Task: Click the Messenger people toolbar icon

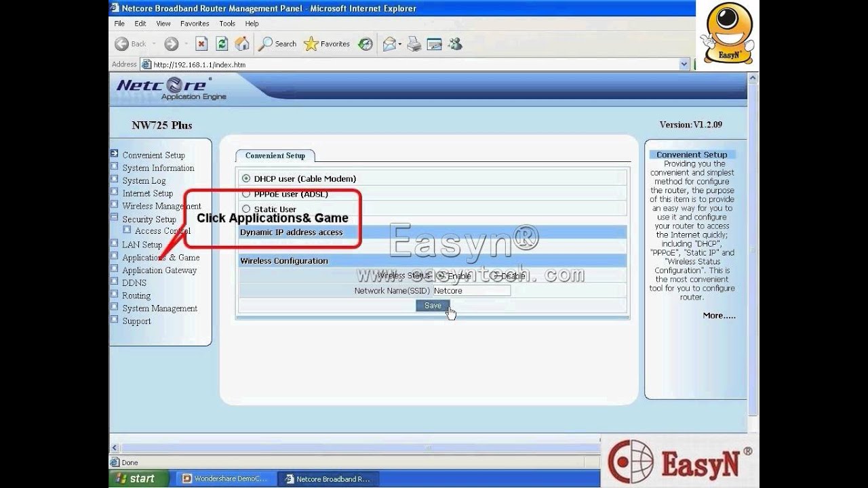Action: point(455,44)
